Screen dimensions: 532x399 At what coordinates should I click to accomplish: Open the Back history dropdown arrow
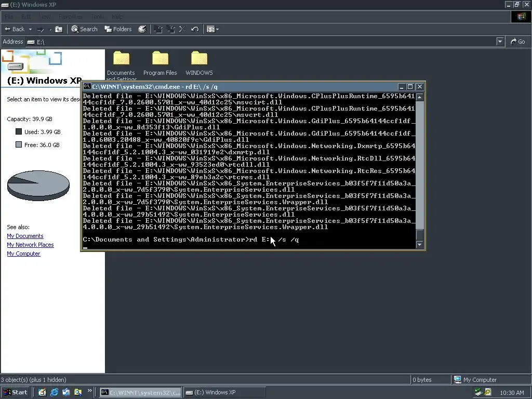(x=30, y=29)
